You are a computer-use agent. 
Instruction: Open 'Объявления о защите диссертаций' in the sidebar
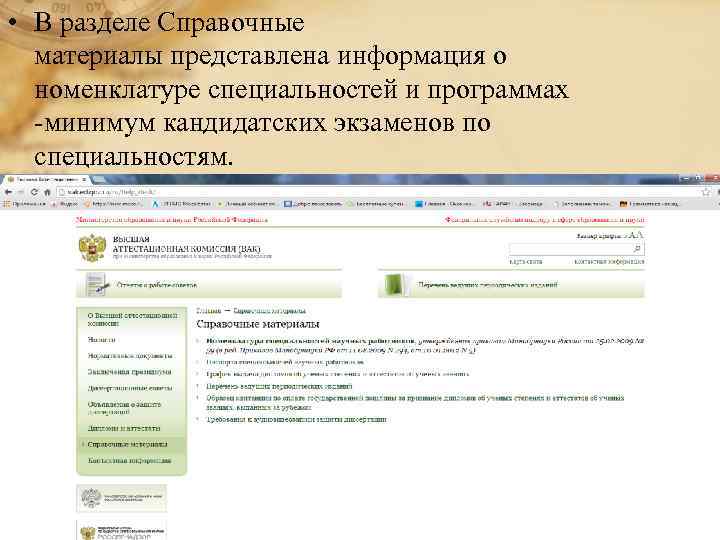[124, 408]
